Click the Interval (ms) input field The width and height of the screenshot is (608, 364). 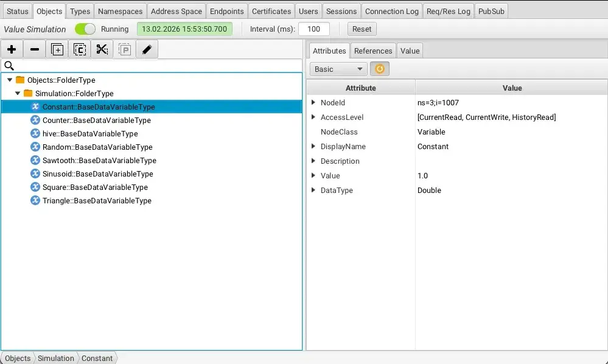pos(313,29)
